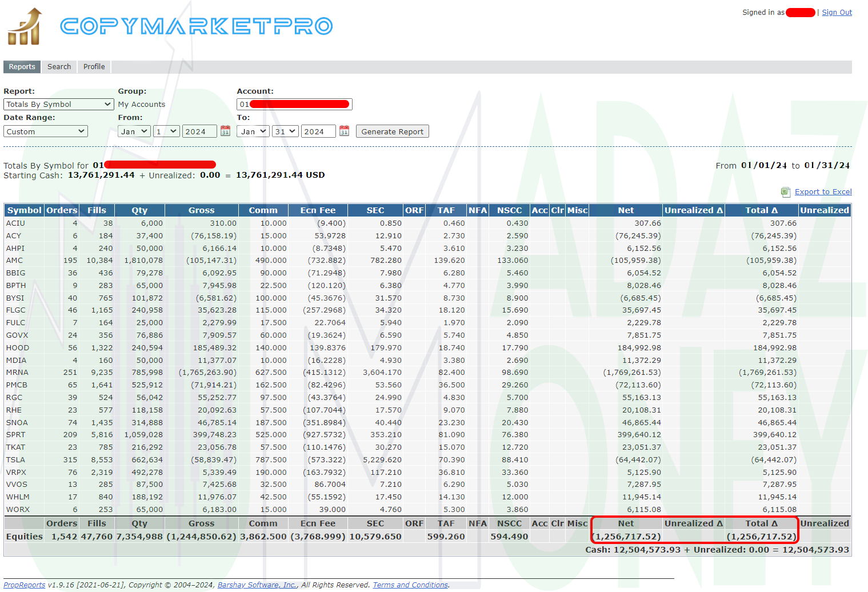Click the CopyMarketPro chart logo icon
The image size is (868, 592).
pyautogui.click(x=25, y=26)
